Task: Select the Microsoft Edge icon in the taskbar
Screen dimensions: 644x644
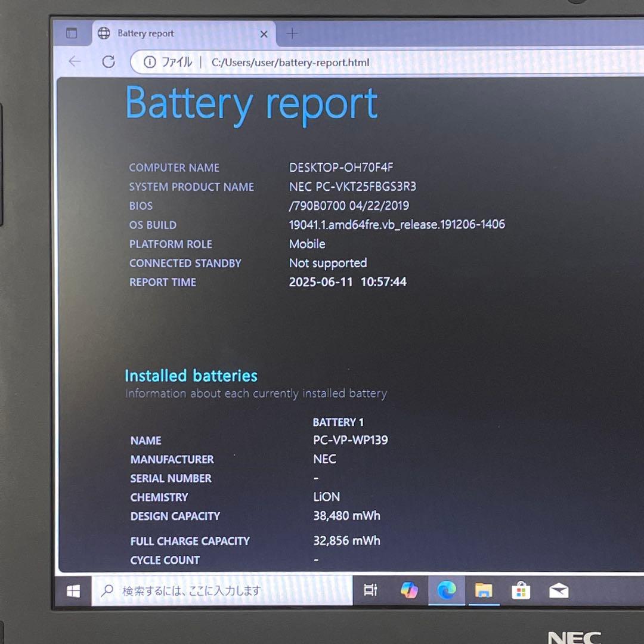Action: [x=447, y=590]
